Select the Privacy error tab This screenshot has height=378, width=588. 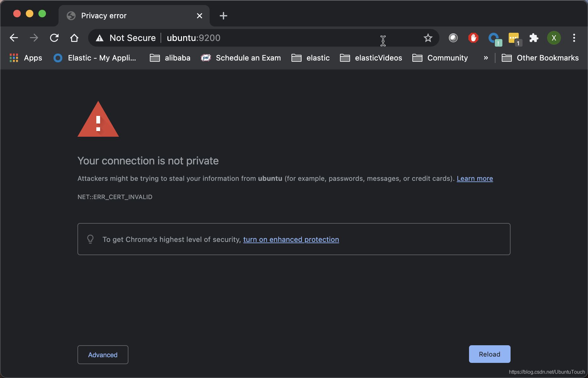134,16
